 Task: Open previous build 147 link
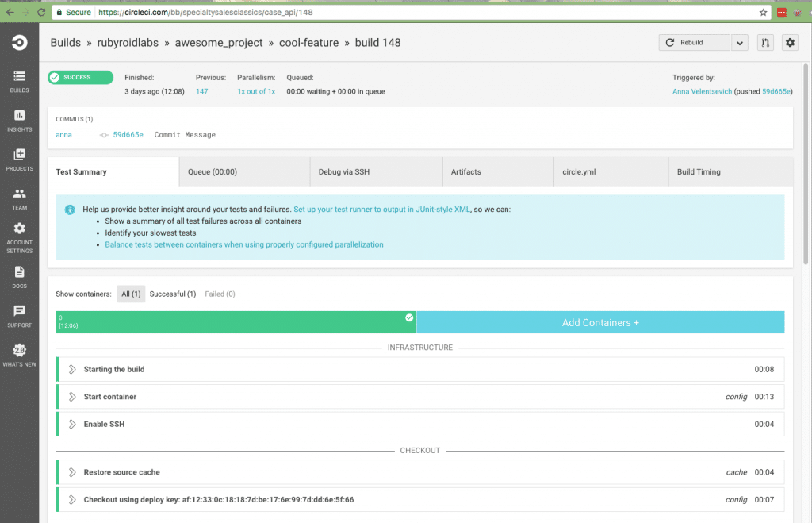202,92
